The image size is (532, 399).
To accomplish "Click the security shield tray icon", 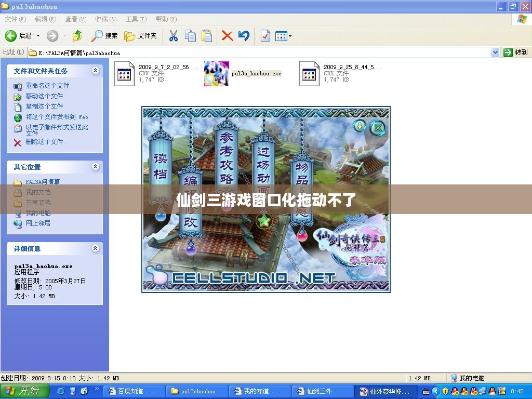I will coord(445,391).
